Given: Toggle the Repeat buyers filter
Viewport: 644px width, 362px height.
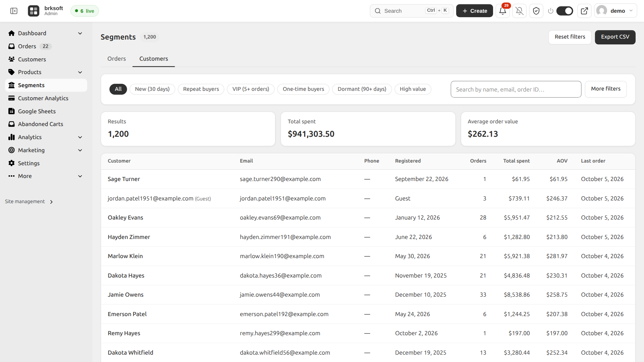Looking at the screenshot, I should pyautogui.click(x=201, y=89).
